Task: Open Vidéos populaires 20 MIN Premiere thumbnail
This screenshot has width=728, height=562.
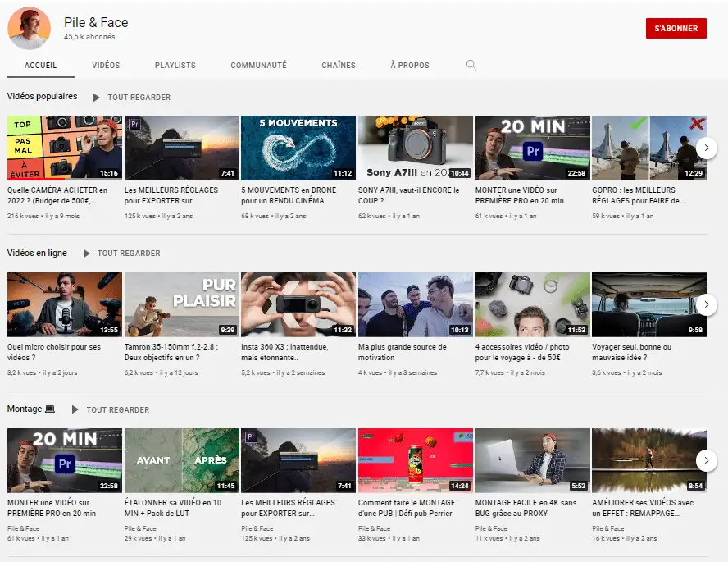Action: click(533, 148)
